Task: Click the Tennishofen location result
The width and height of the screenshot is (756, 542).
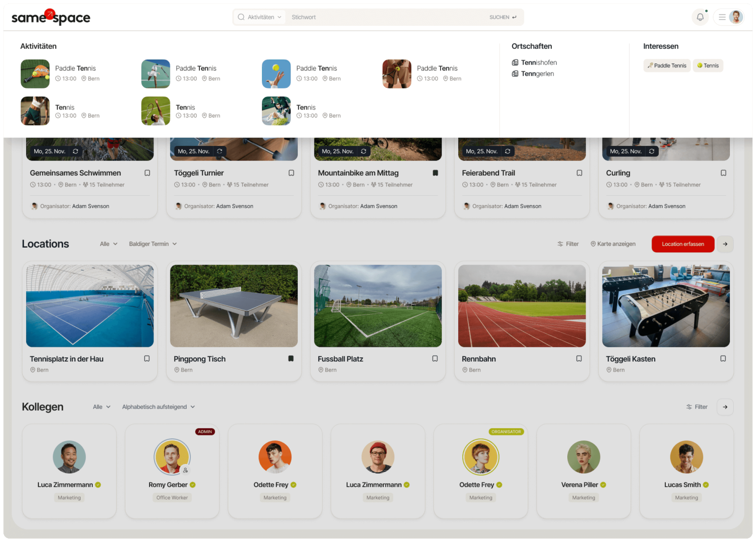Action: tap(538, 62)
